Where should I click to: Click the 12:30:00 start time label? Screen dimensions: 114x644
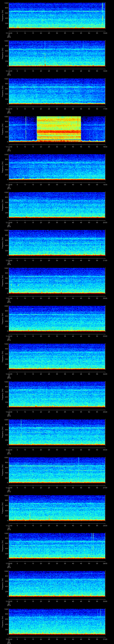click(x=9, y=639)
